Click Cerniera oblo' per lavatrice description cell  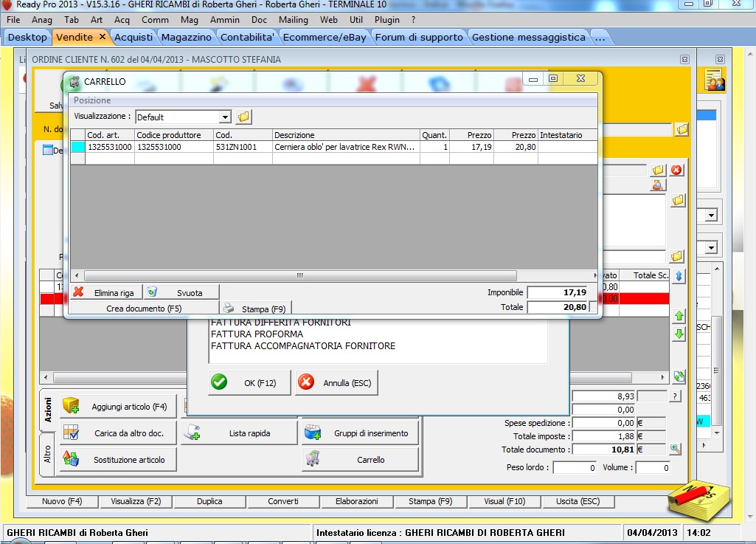pos(346,147)
